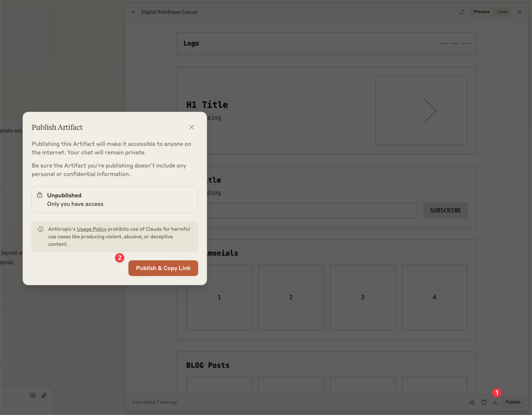Image resolution: width=532 pixels, height=415 pixels.
Task: Select testimonial card 1
Action: (219, 298)
